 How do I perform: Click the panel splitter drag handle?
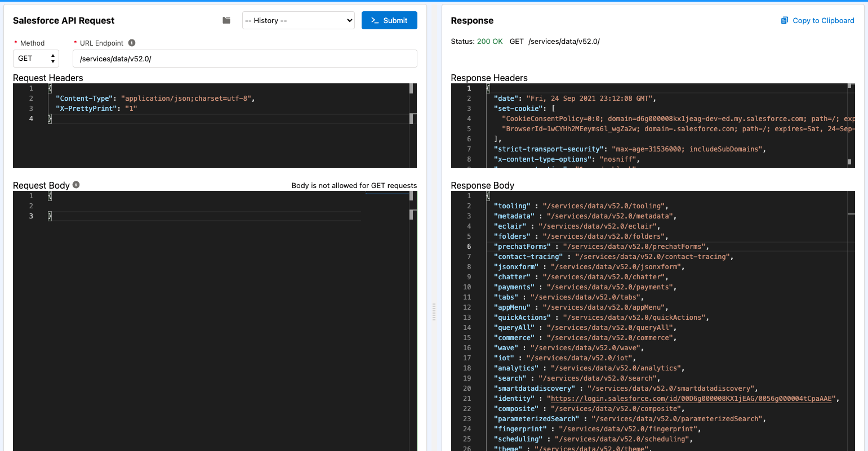(434, 312)
